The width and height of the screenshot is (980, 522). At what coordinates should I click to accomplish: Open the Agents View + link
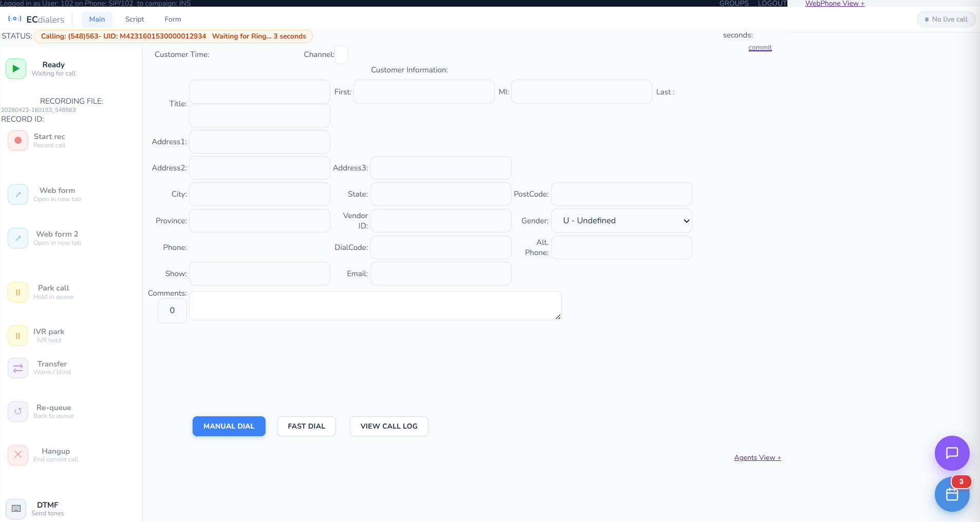pyautogui.click(x=758, y=458)
